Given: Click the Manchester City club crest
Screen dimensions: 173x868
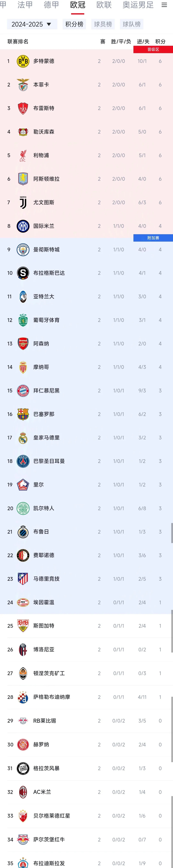Looking at the screenshot, I should pos(23,250).
